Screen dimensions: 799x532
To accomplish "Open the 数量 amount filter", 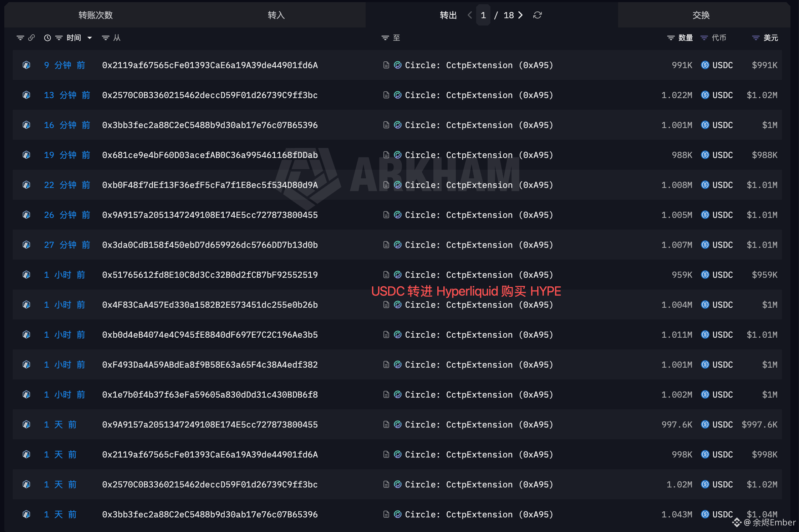I will click(671, 38).
